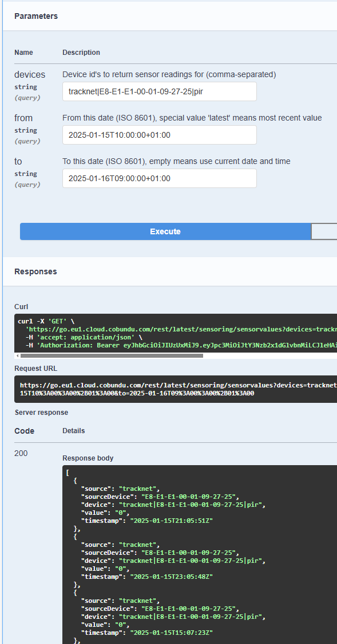Click the Name column header
This screenshot has height=644, width=337.
click(x=23, y=53)
